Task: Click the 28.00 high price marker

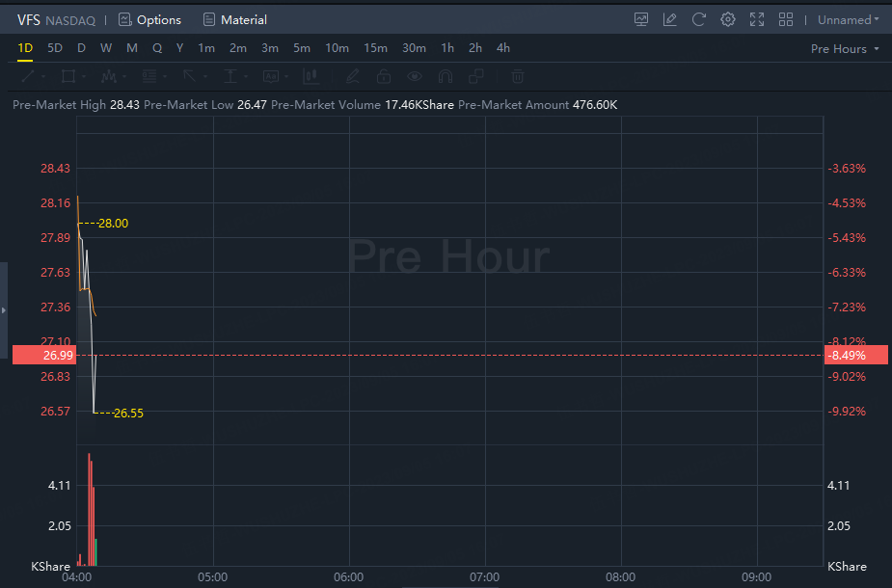Action: coord(113,224)
